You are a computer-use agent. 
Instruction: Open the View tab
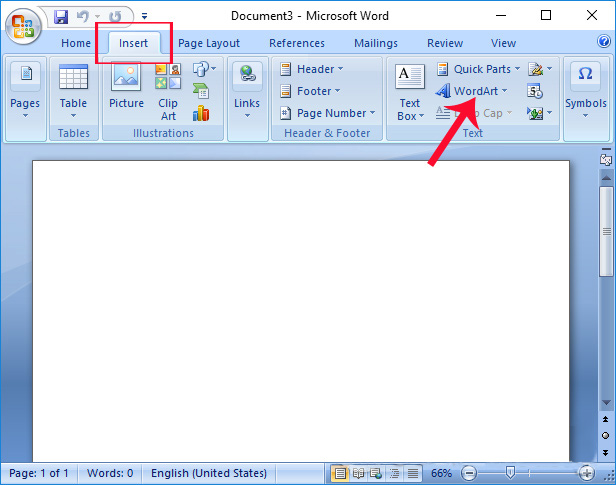(x=503, y=43)
